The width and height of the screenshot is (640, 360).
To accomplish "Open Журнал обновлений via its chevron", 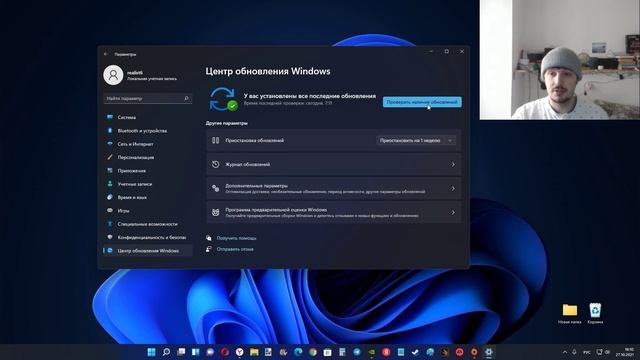I will tap(453, 164).
